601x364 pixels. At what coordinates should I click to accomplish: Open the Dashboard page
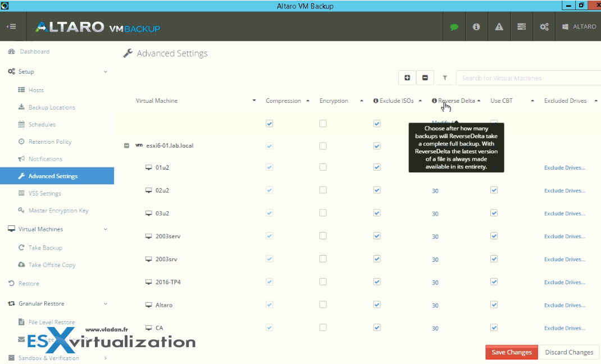[34, 51]
